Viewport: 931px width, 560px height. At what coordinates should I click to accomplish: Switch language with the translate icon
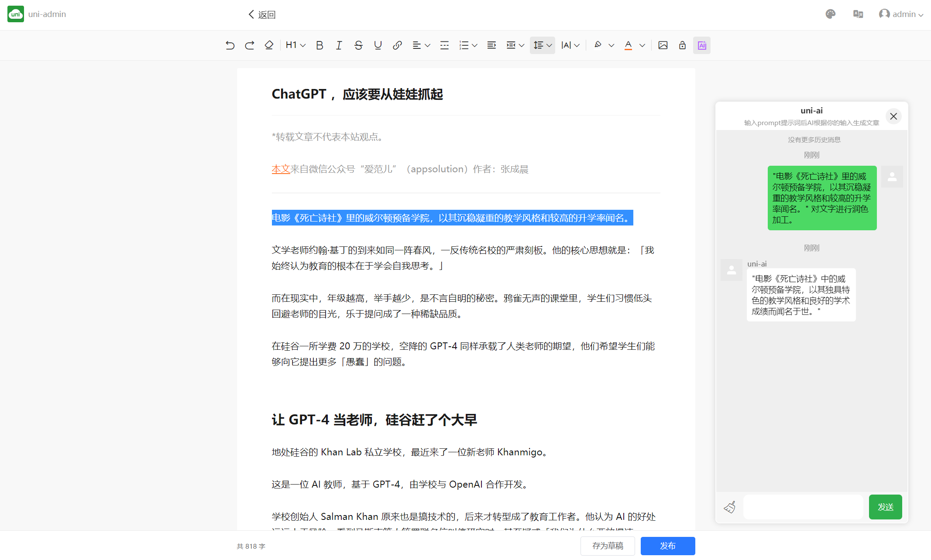coord(858,14)
